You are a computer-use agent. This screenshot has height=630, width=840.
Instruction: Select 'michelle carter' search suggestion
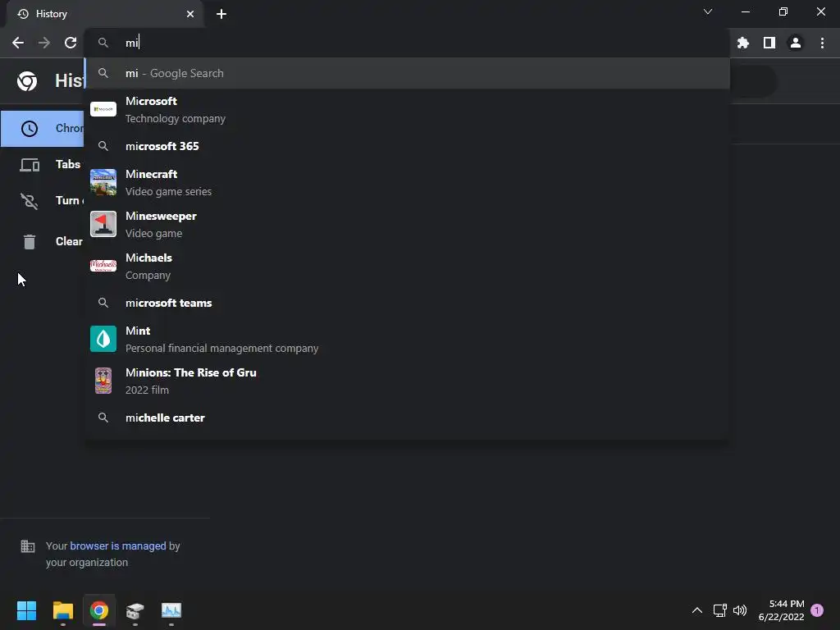click(x=407, y=418)
